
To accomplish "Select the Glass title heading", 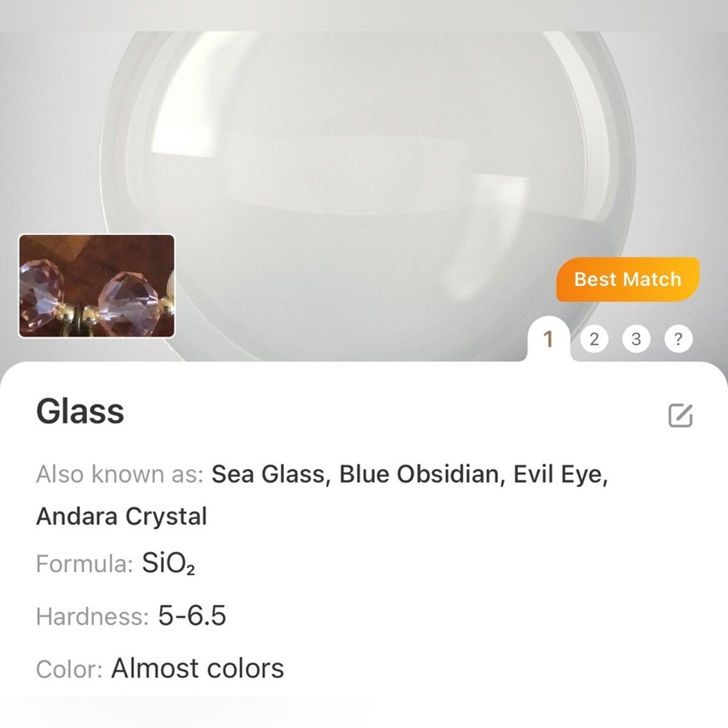I will click(x=80, y=411).
